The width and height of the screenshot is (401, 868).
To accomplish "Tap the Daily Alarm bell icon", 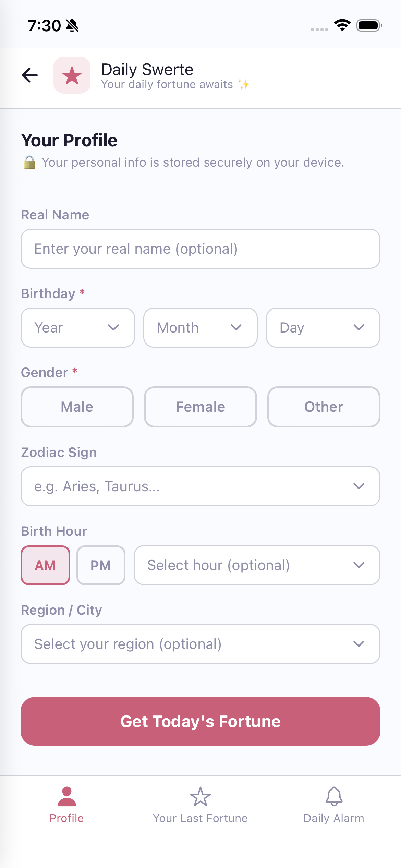I will tap(334, 796).
